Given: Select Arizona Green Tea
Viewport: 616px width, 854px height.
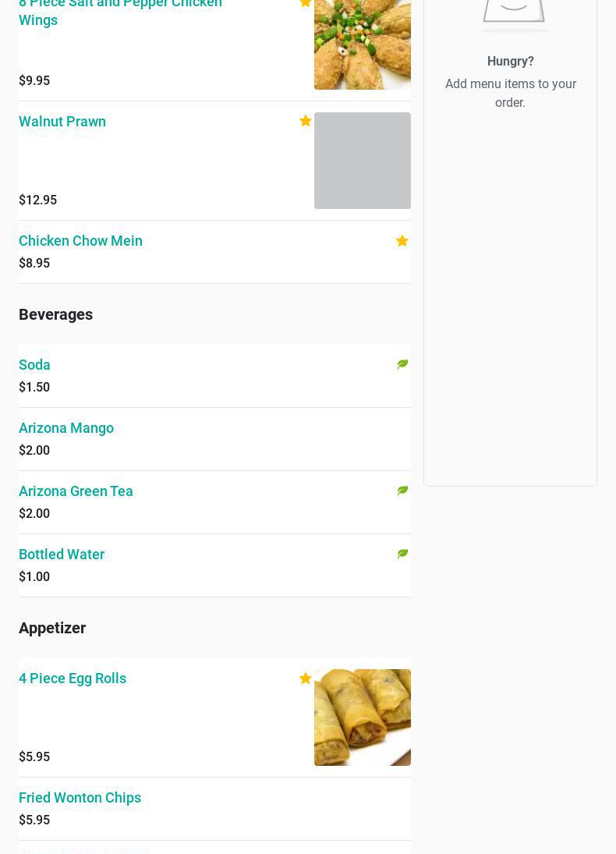Looking at the screenshot, I should 76,491.
